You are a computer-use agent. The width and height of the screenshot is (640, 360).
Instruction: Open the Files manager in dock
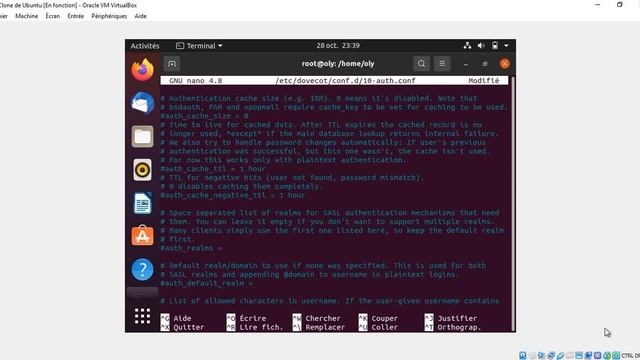click(142, 136)
